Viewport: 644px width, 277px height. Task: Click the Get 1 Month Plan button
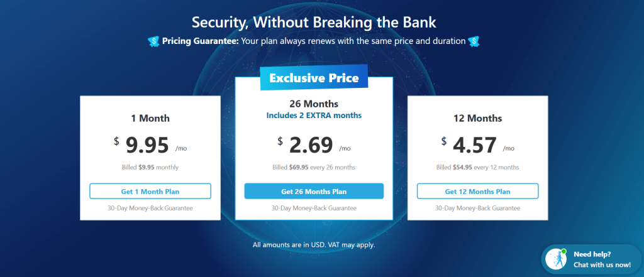click(x=150, y=192)
